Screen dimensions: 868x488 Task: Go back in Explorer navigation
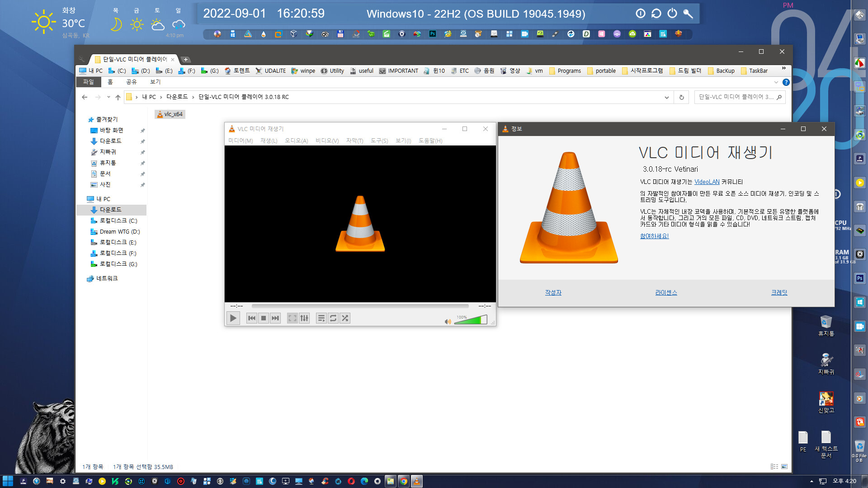85,97
